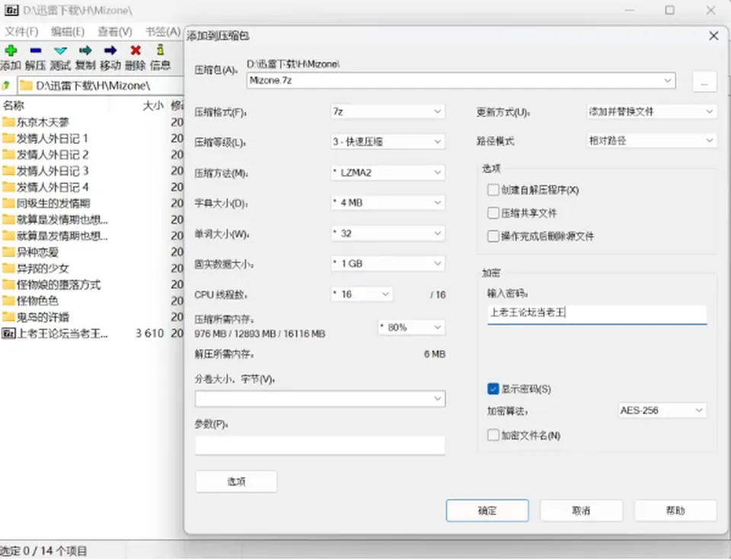Screen dimensions: 731x560
Task: Click the blue minus 解压 toolbar icon
Action: point(36,50)
